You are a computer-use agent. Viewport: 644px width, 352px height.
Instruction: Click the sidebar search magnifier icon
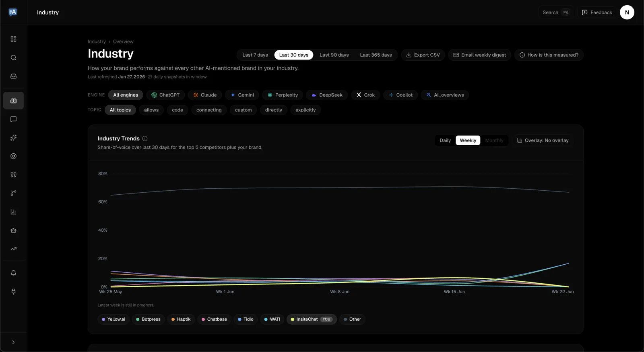point(13,58)
